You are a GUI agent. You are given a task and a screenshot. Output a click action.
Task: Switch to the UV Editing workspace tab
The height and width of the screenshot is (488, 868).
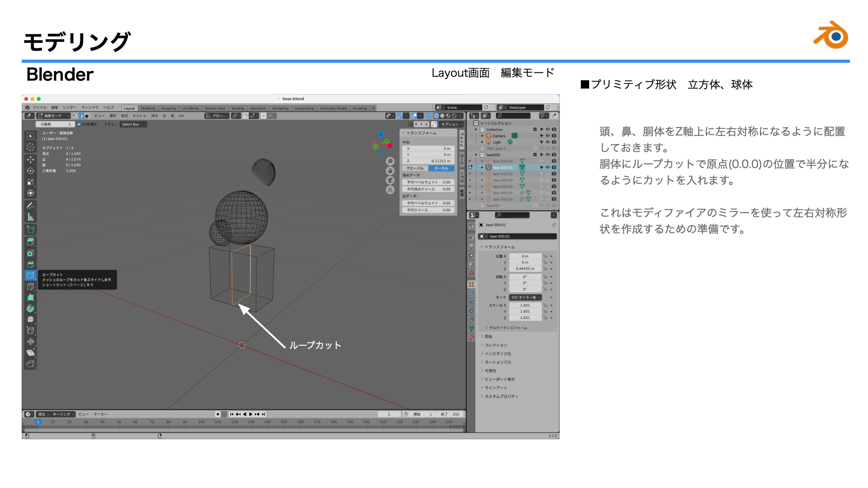(x=190, y=108)
